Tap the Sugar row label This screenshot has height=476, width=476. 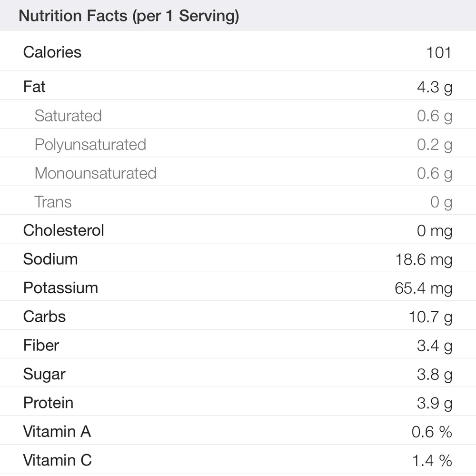44,374
